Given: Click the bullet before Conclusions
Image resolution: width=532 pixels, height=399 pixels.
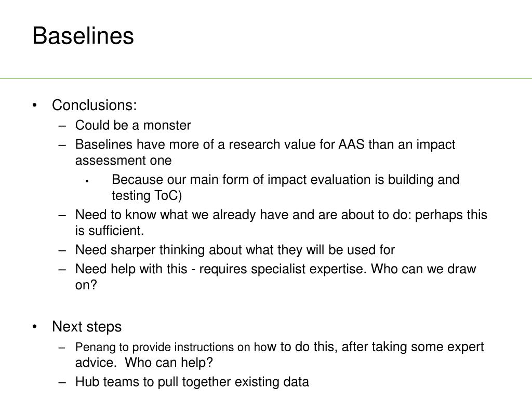Looking at the screenshot, I should pos(35,105).
